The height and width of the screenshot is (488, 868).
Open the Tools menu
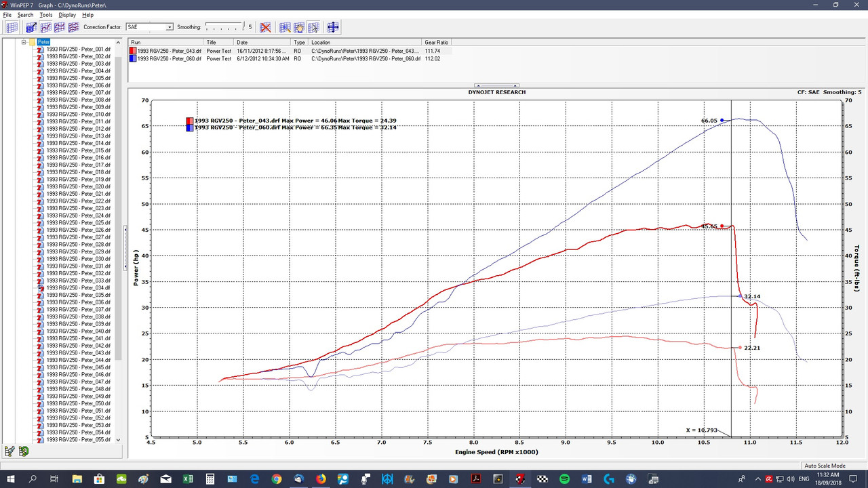coord(45,15)
